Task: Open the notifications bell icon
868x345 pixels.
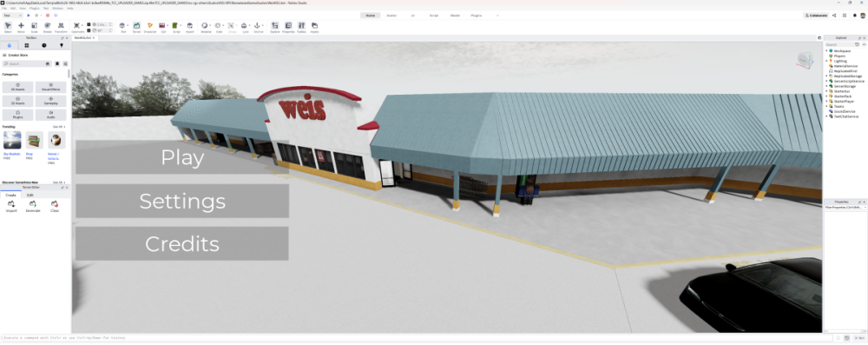Action: point(854,16)
